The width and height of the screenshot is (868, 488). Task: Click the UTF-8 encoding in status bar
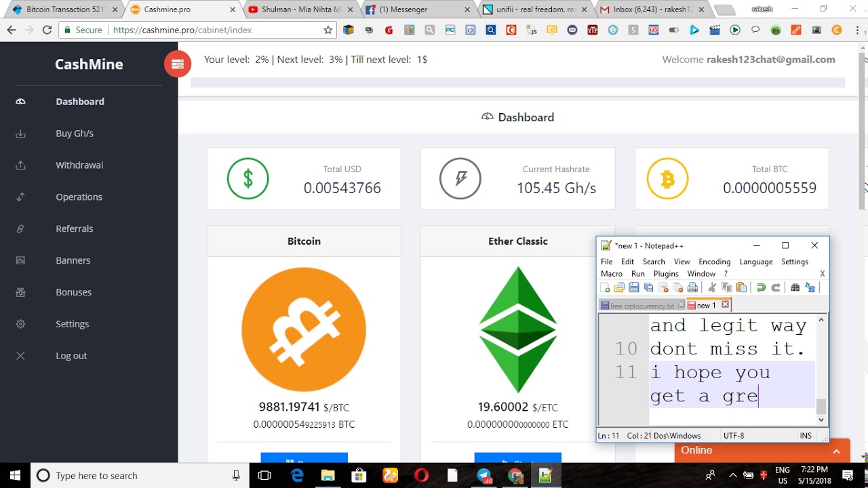[x=734, y=436]
